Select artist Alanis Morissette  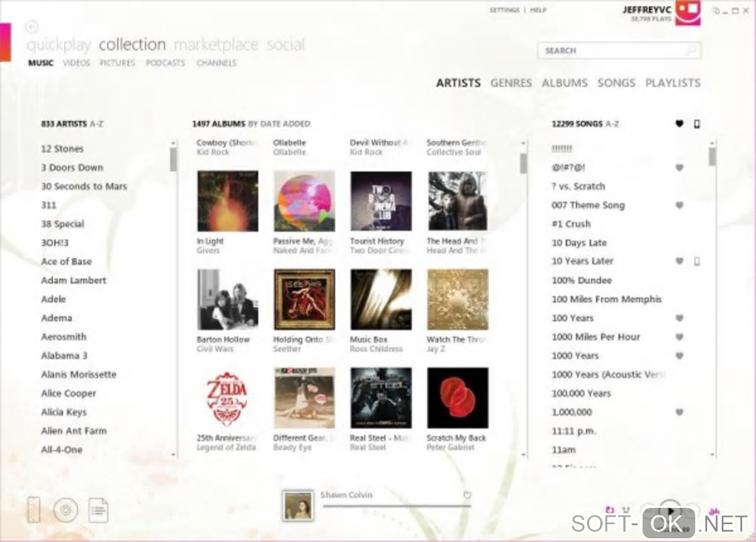tap(79, 374)
